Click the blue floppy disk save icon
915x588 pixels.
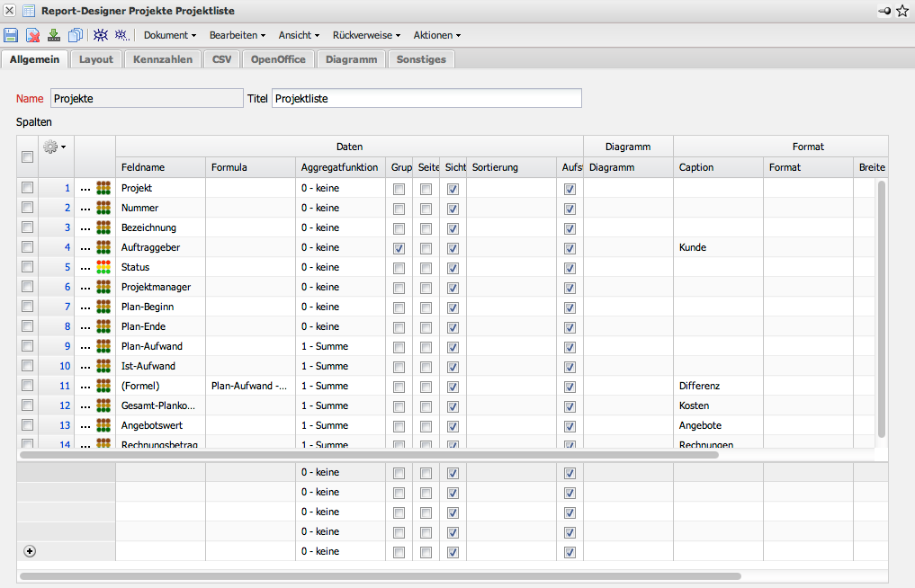(x=11, y=35)
